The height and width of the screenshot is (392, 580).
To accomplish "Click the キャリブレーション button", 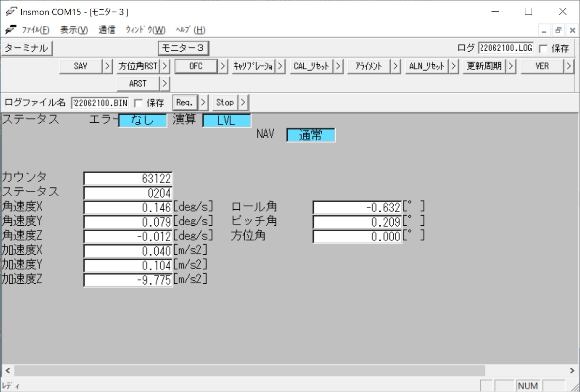I will tap(254, 66).
